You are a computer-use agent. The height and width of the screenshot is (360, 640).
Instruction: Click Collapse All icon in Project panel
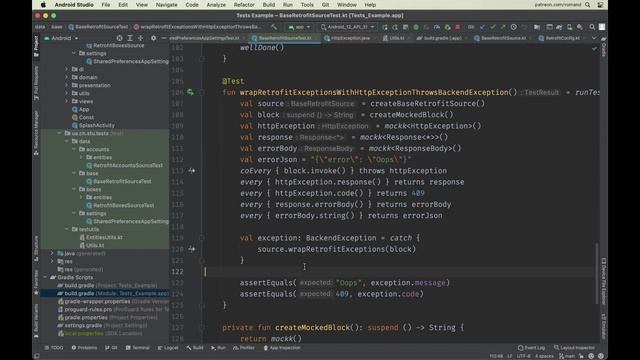[x=140, y=38]
